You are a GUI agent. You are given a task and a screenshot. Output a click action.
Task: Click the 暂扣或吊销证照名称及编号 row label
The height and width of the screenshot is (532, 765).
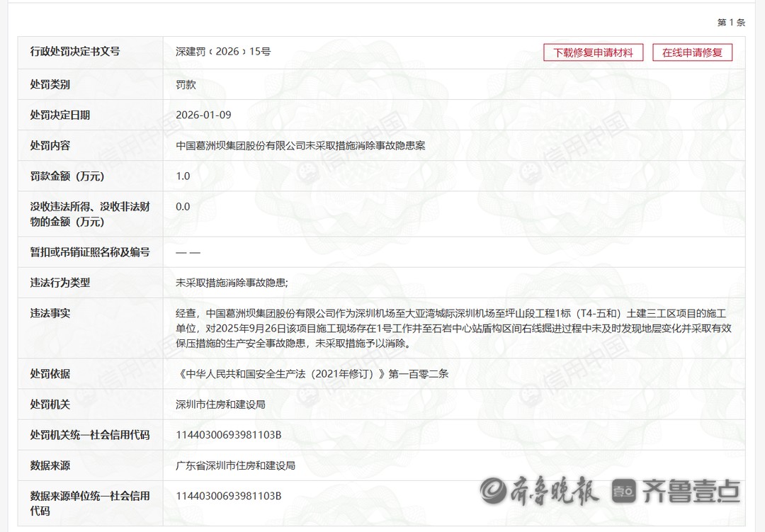90,251
